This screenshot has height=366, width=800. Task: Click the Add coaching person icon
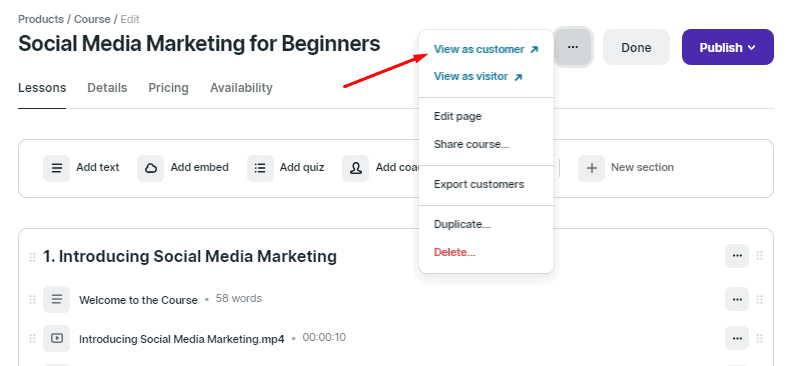356,168
